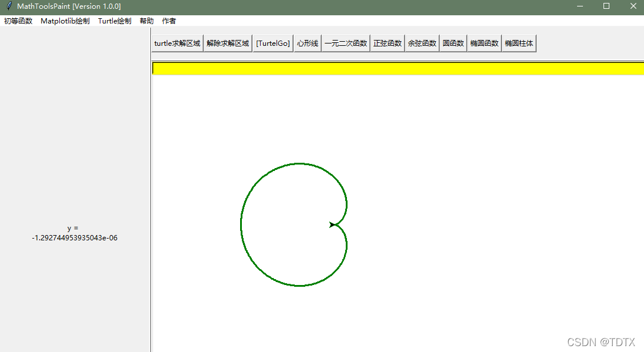Draw the 心形线 heart curve
Screen dimensions: 644x352
(308, 43)
